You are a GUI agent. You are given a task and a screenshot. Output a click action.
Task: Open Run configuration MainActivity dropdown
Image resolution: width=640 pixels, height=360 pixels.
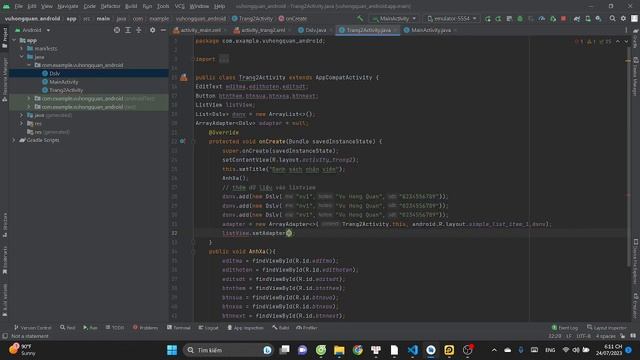click(x=394, y=18)
